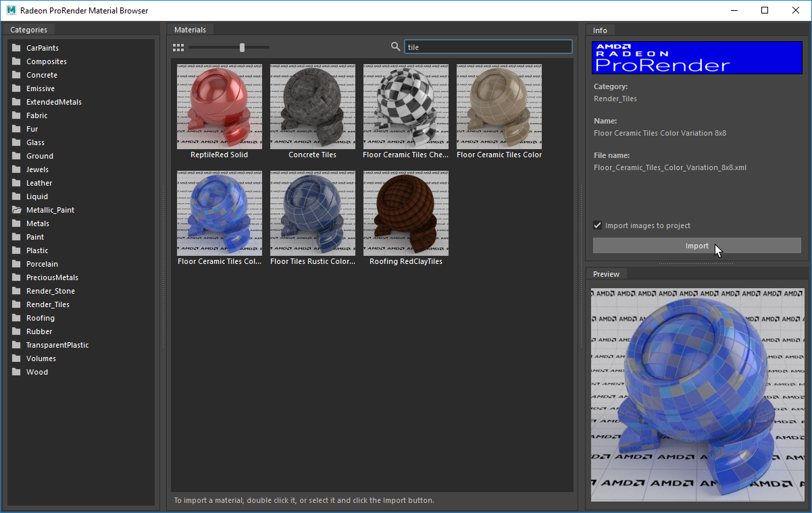Select the Roofing RedClayTiles thumbnail
Image resolution: width=812 pixels, height=513 pixels.
(x=406, y=213)
